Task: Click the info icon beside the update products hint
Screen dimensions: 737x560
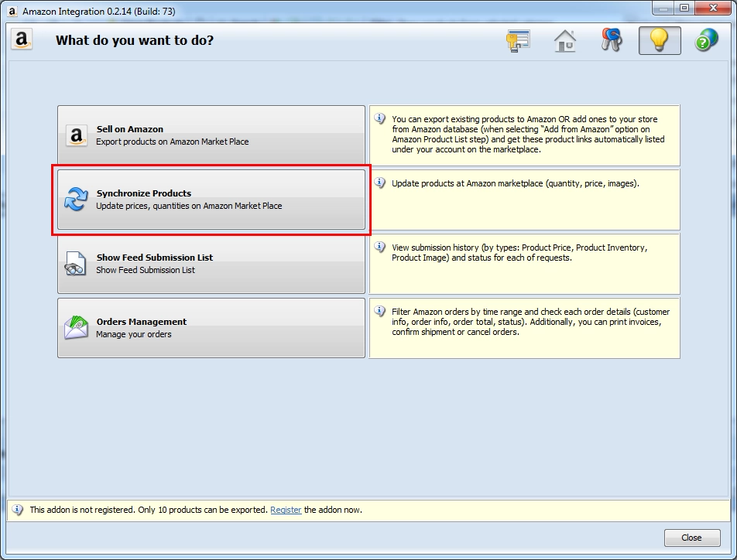Action: pyautogui.click(x=380, y=183)
